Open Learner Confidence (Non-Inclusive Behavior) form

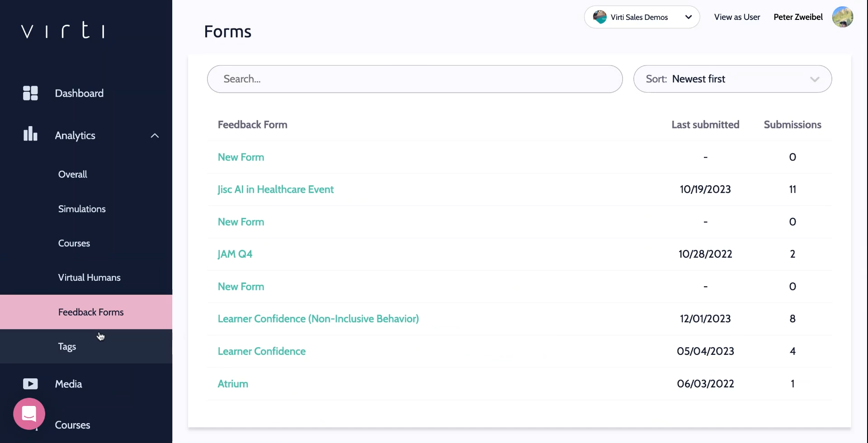(318, 319)
